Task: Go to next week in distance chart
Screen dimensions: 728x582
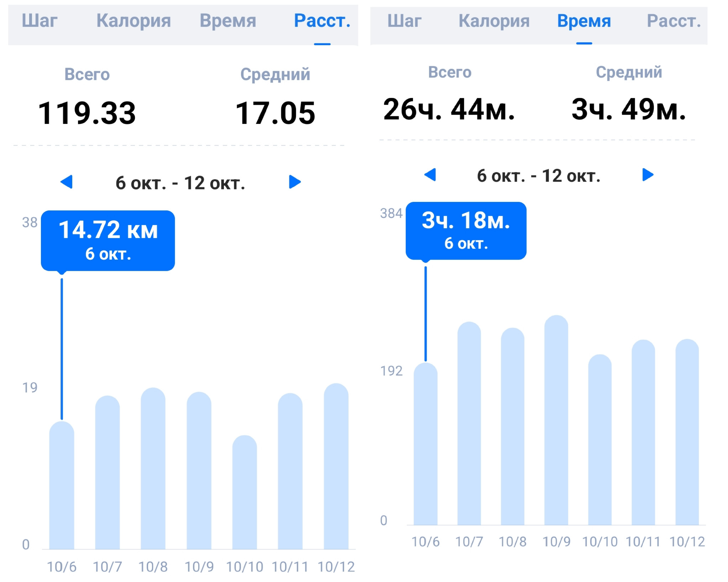Action: (295, 182)
